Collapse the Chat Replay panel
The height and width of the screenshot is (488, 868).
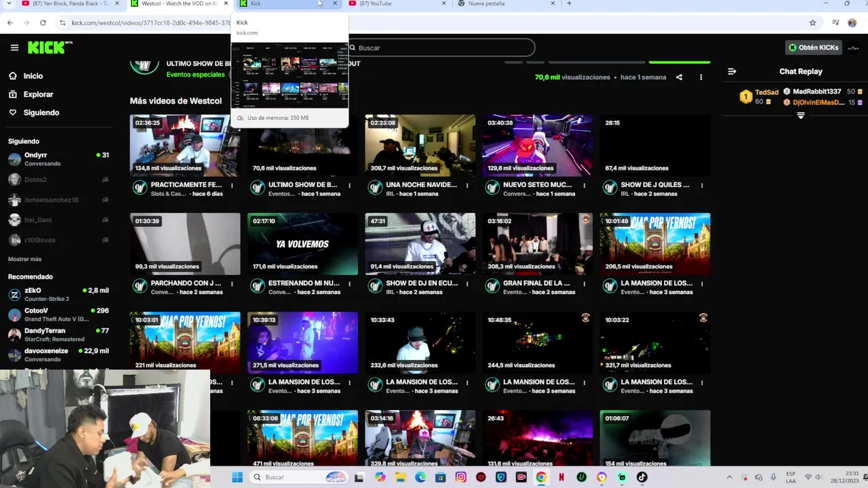732,71
